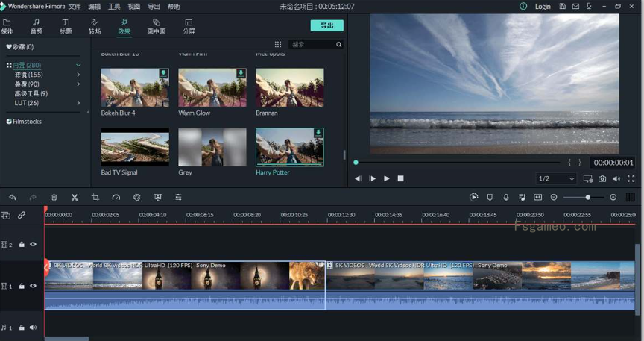The width and height of the screenshot is (644, 341).
Task: Zoom to fit timeline icon
Action: [x=537, y=198]
